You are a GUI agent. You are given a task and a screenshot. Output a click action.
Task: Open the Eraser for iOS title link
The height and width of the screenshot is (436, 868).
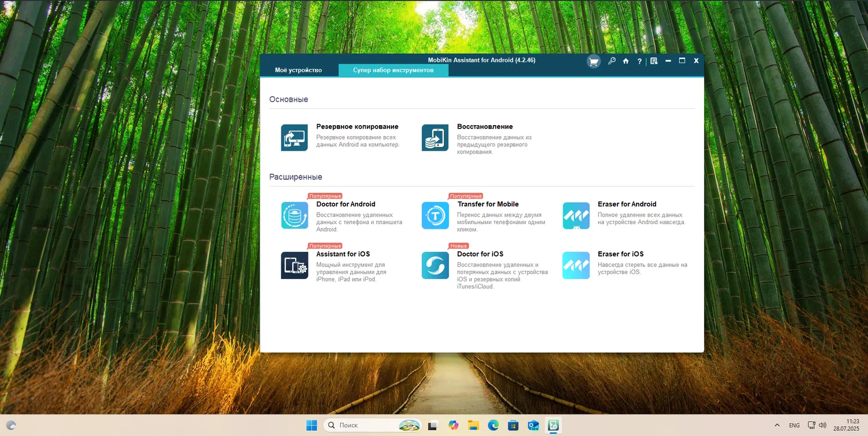pyautogui.click(x=620, y=254)
